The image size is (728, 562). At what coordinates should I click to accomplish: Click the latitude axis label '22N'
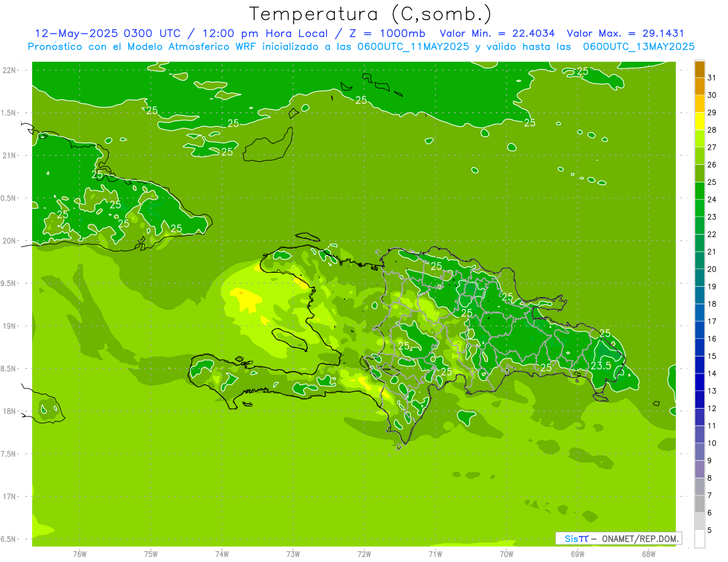10,70
